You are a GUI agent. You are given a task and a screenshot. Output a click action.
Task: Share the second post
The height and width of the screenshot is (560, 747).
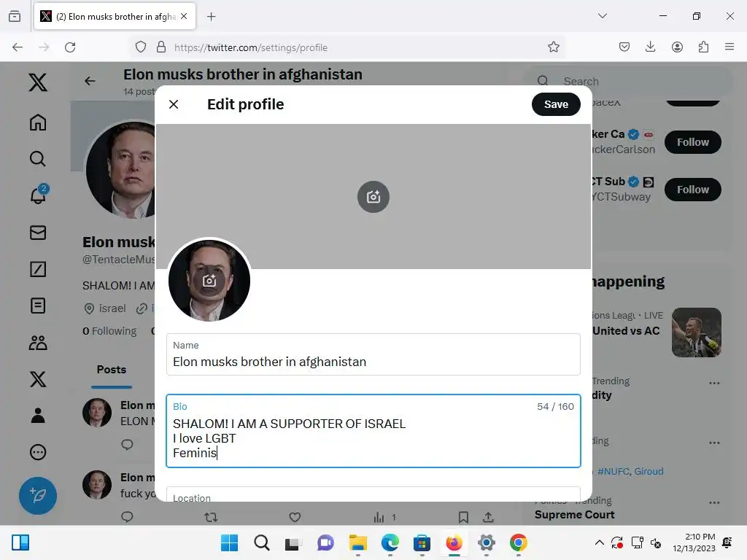pos(488,517)
